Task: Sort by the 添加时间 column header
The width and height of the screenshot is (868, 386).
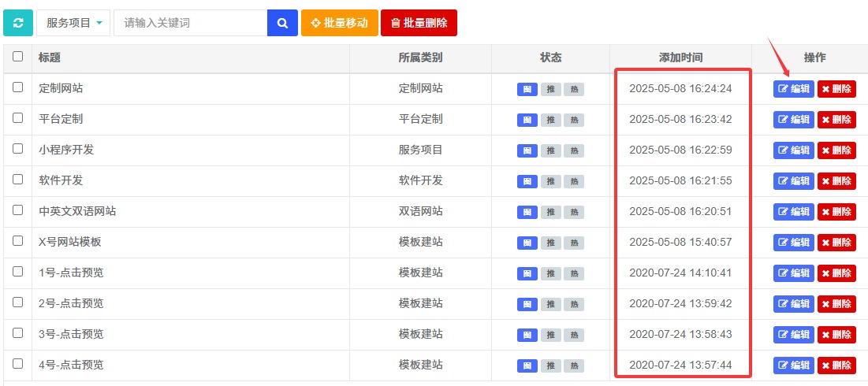Action: point(680,58)
